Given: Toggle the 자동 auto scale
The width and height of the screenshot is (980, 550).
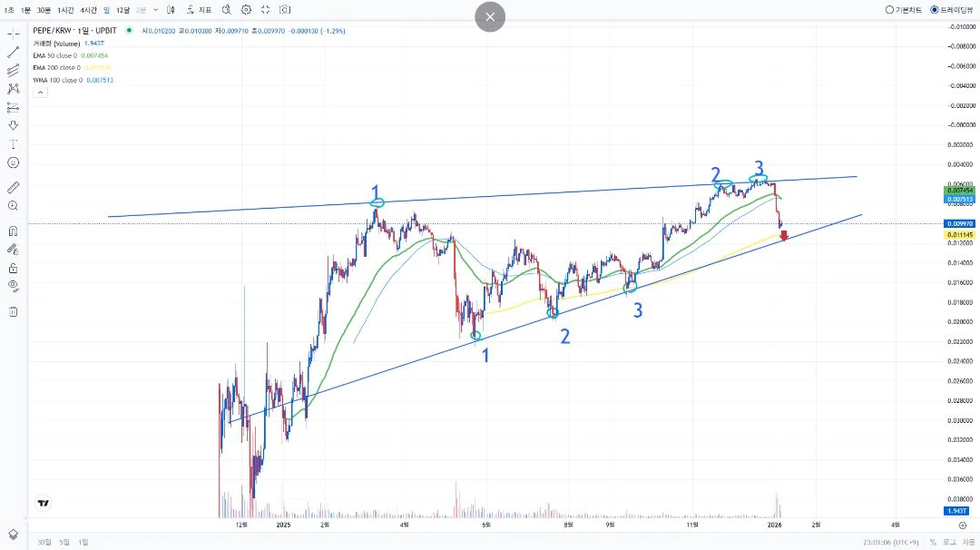Looking at the screenshot, I should 967,542.
